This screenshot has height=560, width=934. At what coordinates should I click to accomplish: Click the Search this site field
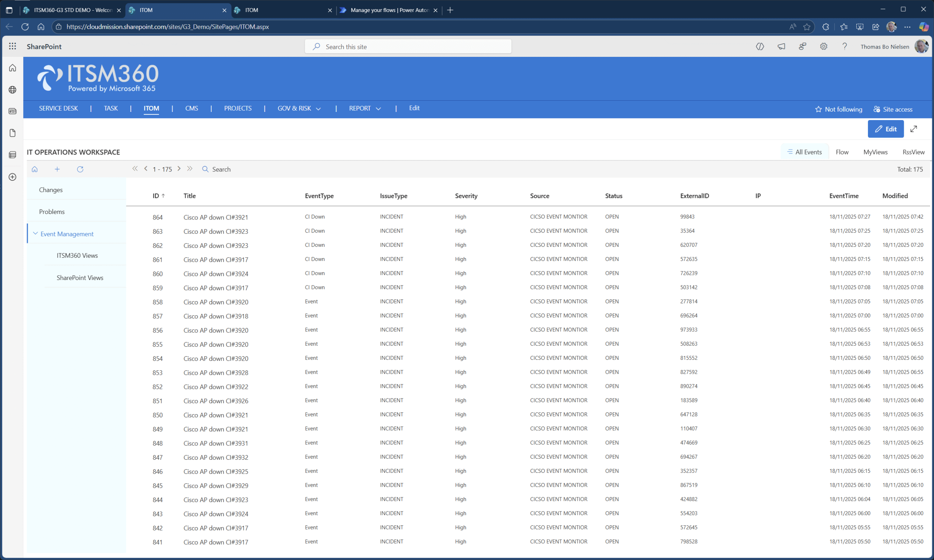408,46
